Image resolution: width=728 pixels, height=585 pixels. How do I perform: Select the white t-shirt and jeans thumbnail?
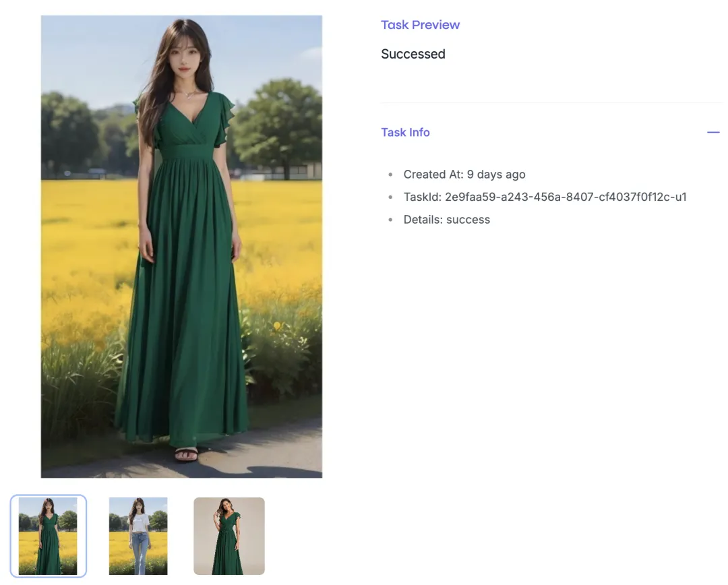(x=138, y=536)
